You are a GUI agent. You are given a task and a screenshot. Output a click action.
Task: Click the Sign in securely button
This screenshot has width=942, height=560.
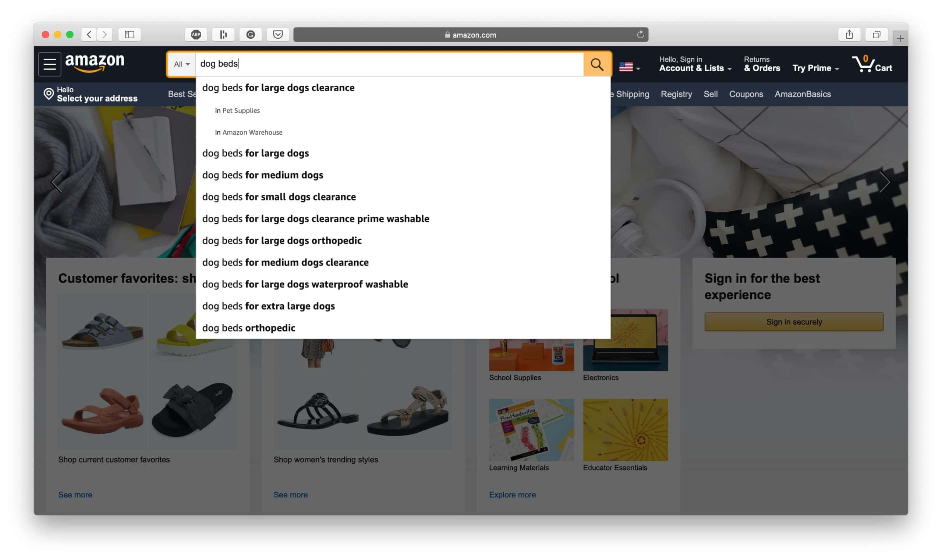(x=793, y=322)
